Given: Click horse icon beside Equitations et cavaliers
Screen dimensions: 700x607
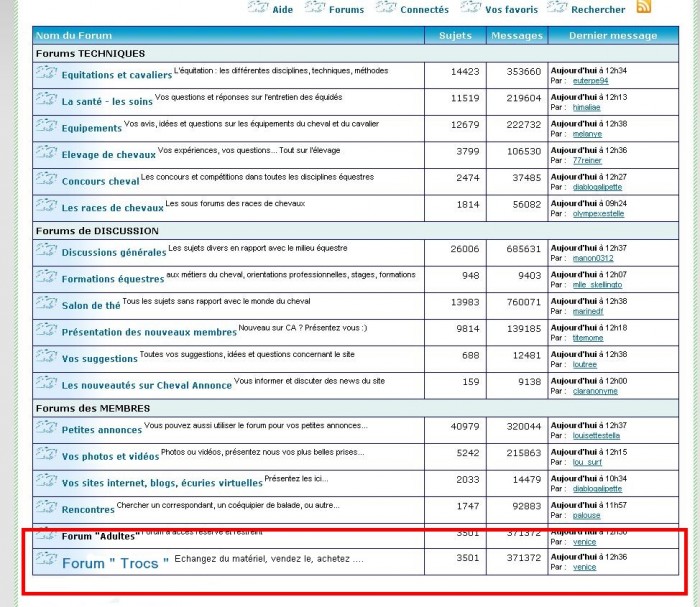Looking at the screenshot, I should [46, 72].
